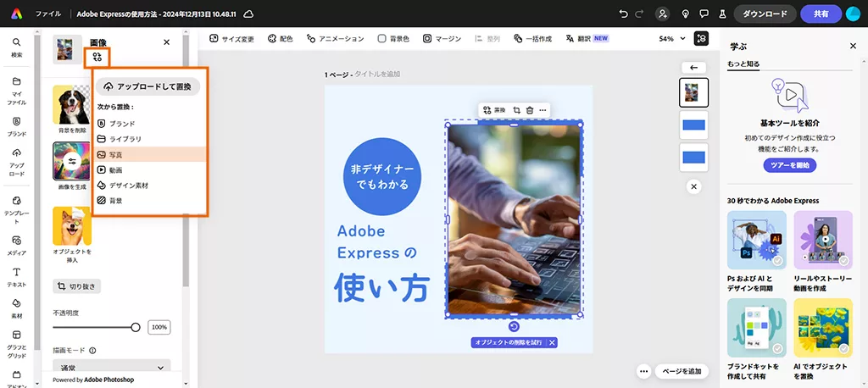This screenshot has width=868, height=388.
Task: Open マイファイル in the sidebar
Action: tap(17, 91)
